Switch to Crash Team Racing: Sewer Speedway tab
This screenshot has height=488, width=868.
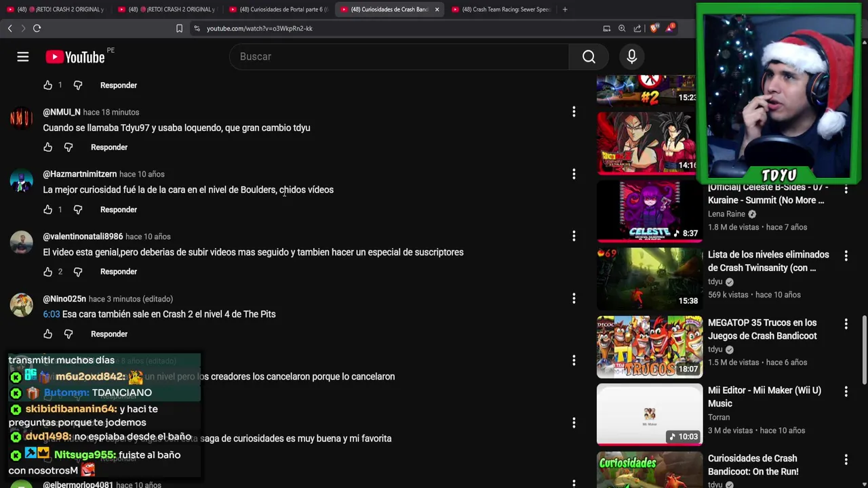pos(500,9)
